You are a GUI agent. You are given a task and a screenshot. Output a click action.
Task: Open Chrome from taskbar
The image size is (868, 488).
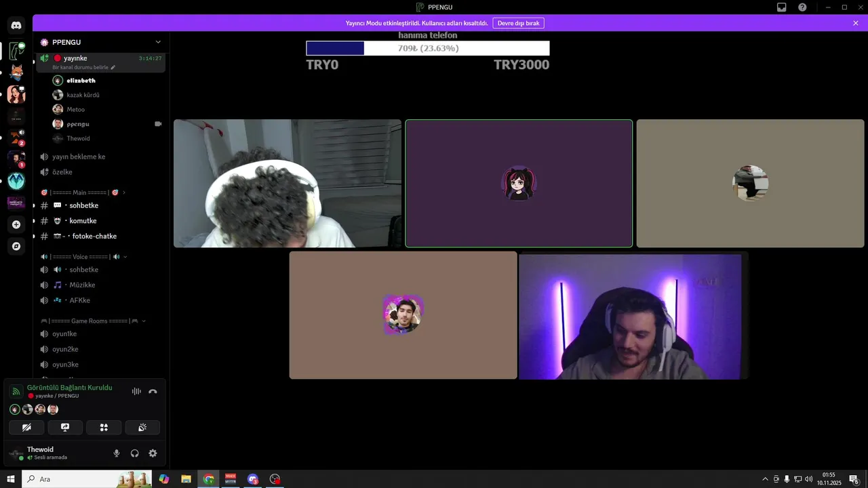tap(208, 479)
